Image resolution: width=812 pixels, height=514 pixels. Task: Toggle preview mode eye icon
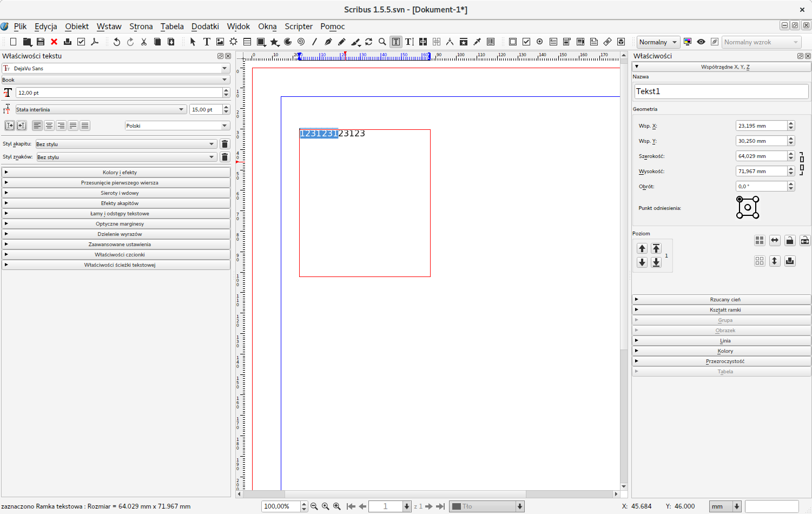[701, 42]
